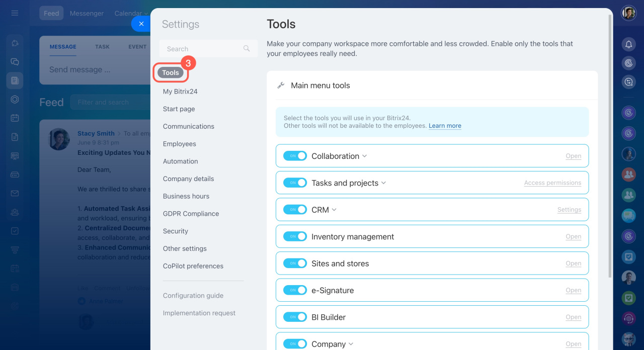This screenshot has height=350, width=644.
Task: Open notifications bell icon
Action: pos(628,44)
